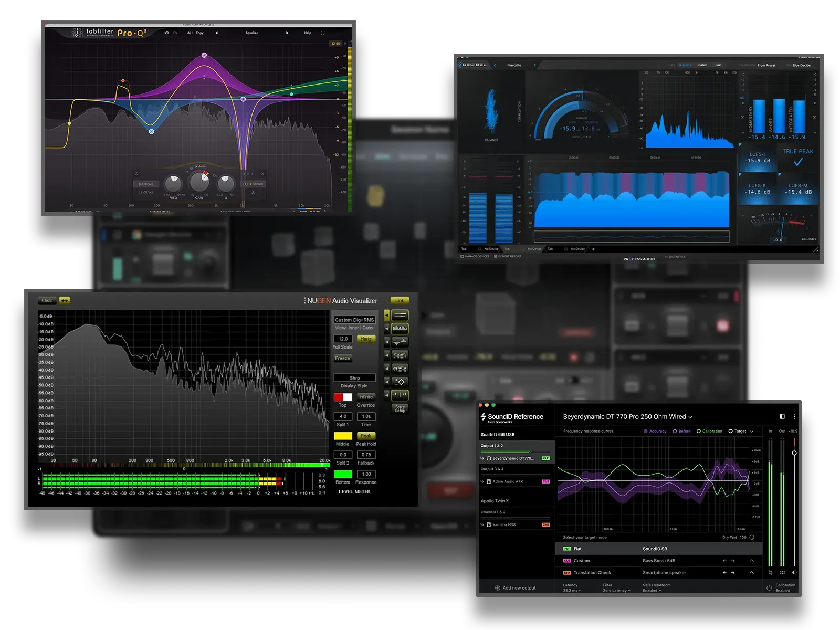Click the heart preset icon in Pro-Q 3 band controls

(136, 174)
